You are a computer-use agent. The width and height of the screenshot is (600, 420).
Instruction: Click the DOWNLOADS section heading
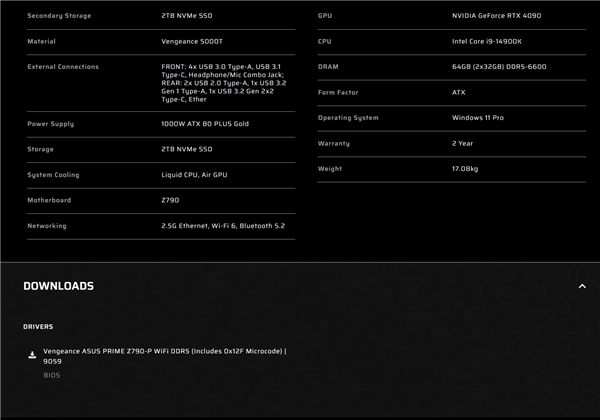coord(58,286)
